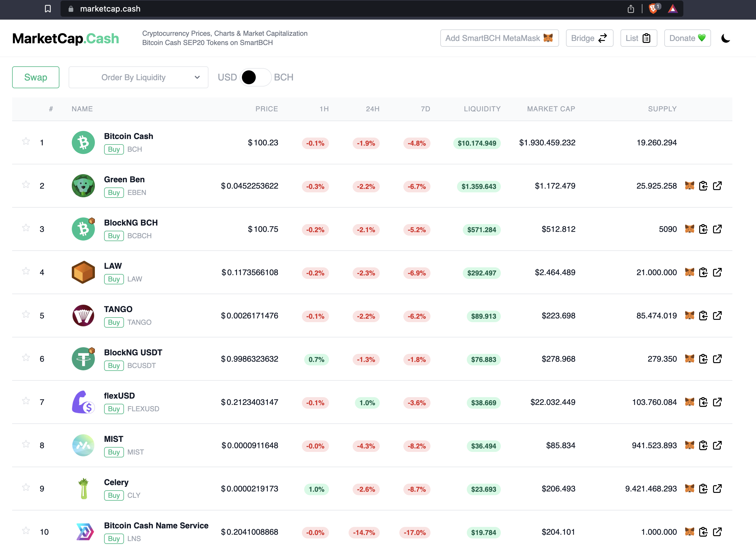756x552 pixels.
Task: Toggle the USD/BCH currency switch
Action: coord(255,77)
